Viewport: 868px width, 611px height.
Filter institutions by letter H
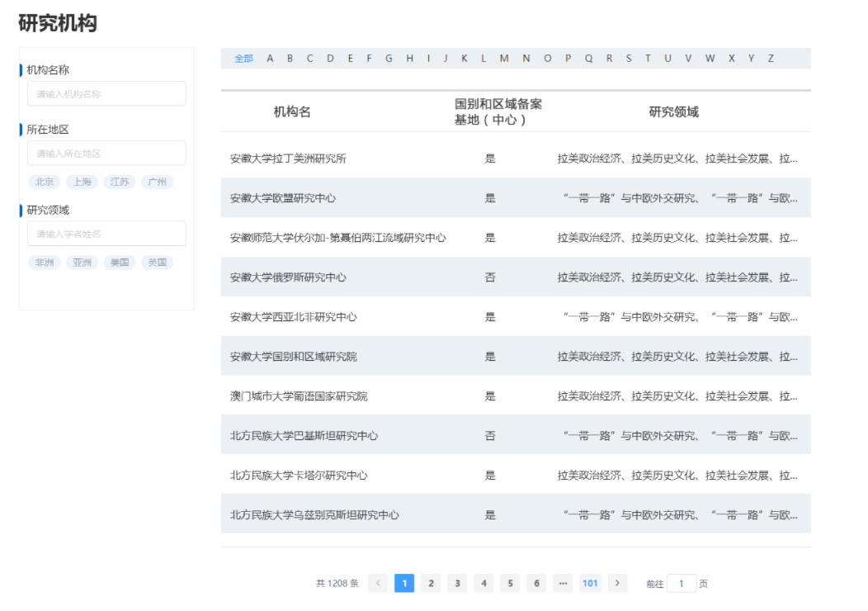pyautogui.click(x=409, y=58)
